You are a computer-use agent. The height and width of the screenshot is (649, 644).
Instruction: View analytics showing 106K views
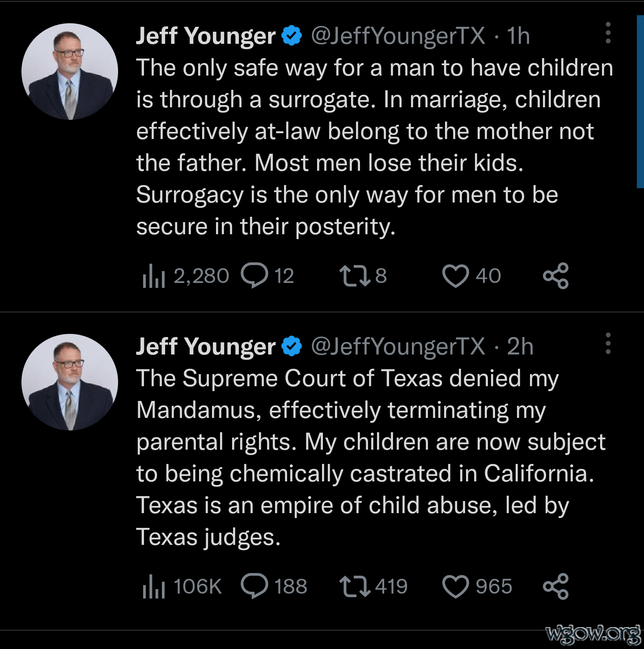(154, 586)
